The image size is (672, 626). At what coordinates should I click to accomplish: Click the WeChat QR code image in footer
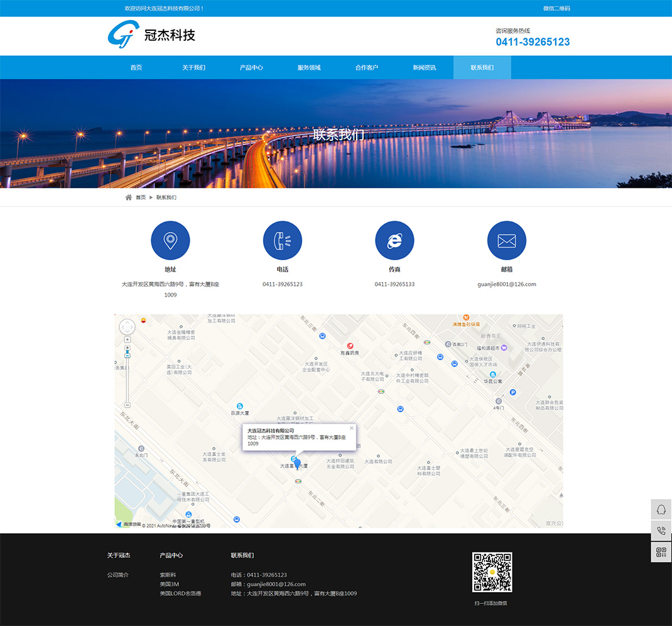tap(492, 572)
